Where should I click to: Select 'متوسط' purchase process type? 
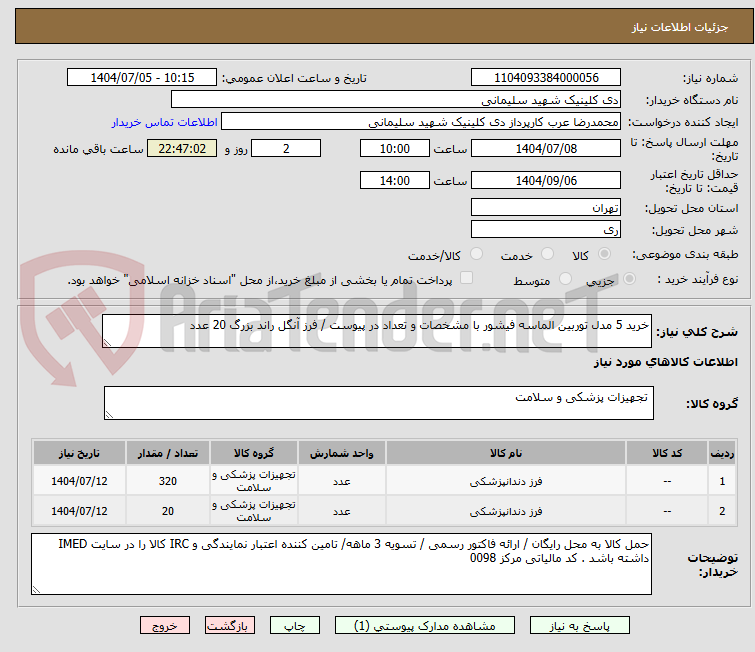click(566, 280)
